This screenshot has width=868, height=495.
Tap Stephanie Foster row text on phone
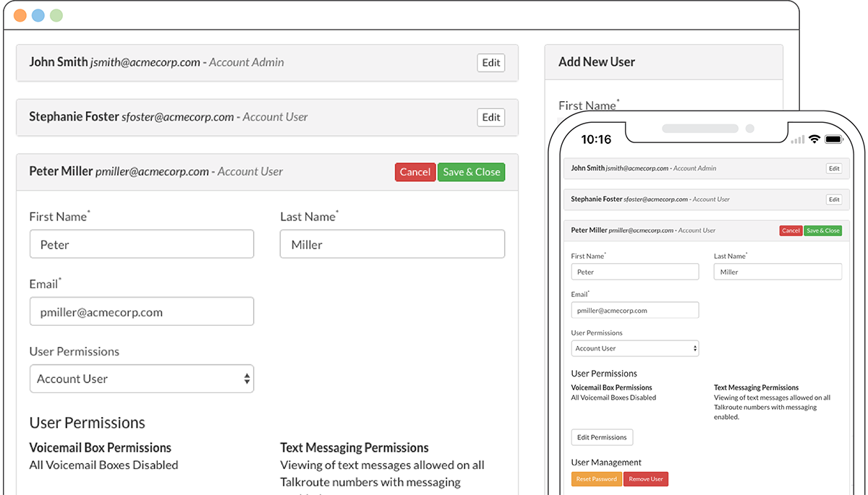650,199
